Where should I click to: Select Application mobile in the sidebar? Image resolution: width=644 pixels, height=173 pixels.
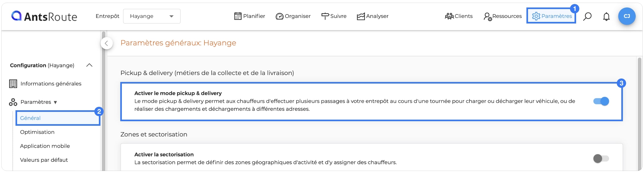(x=45, y=146)
